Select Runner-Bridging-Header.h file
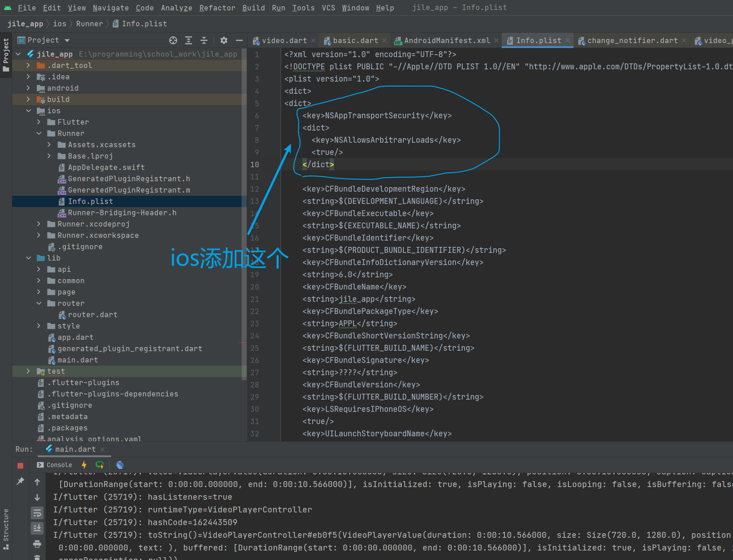 122,212
